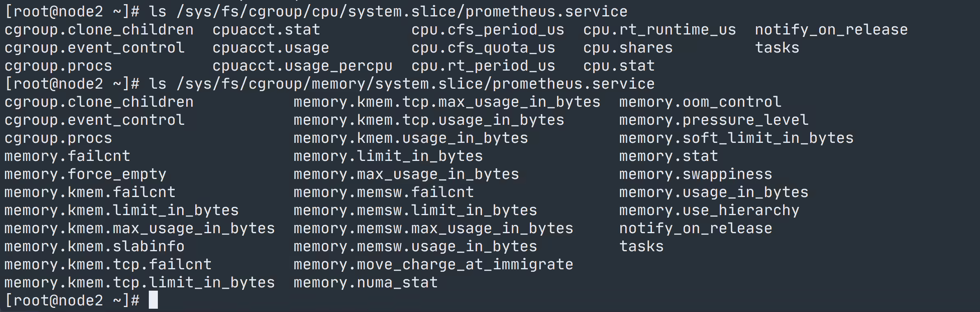Viewport: 980px width, 312px height.
Task: Click memory.failcnt in the first column
Action: (x=67, y=156)
